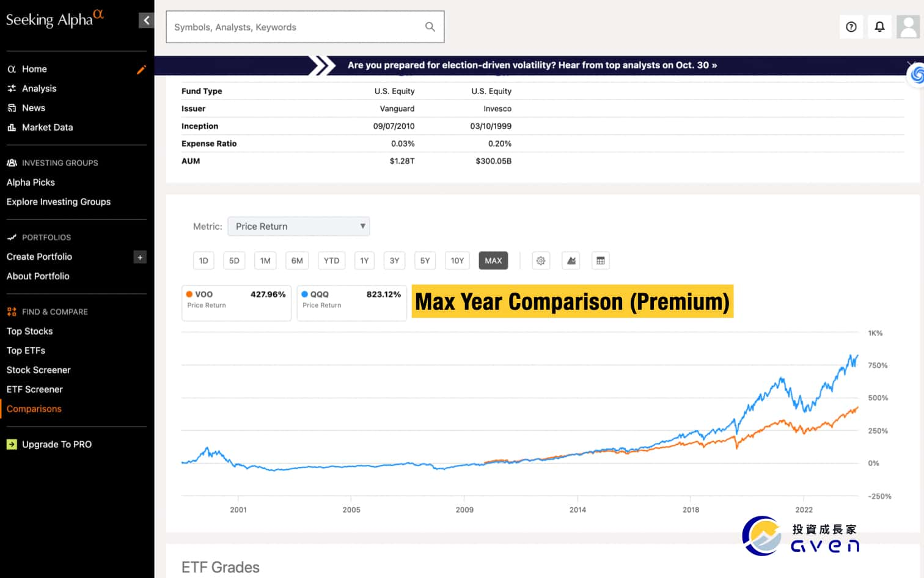Select the 5Y time range
This screenshot has height=578, width=924.
[x=425, y=261]
